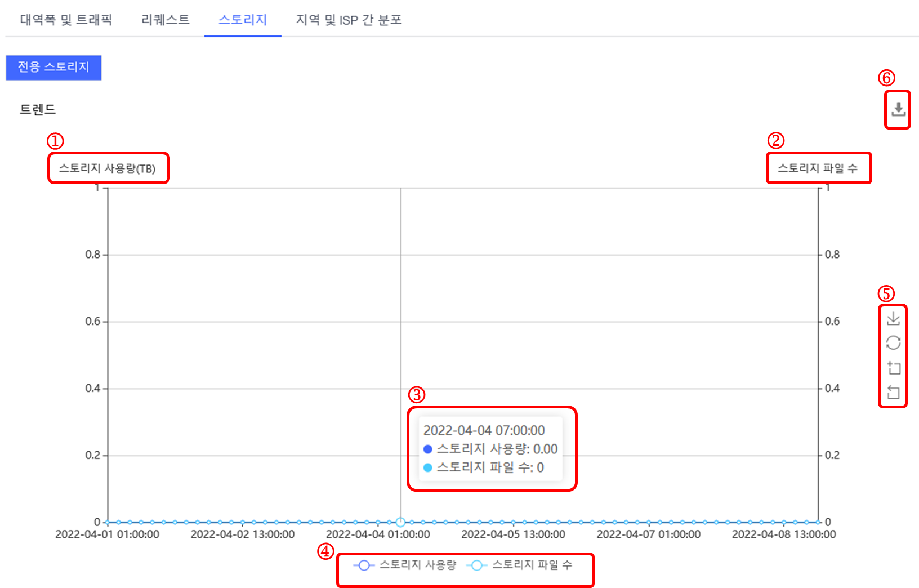Open the 리퀘스트 tab
Image resolution: width=919 pixels, height=588 pixels.
coord(164,19)
